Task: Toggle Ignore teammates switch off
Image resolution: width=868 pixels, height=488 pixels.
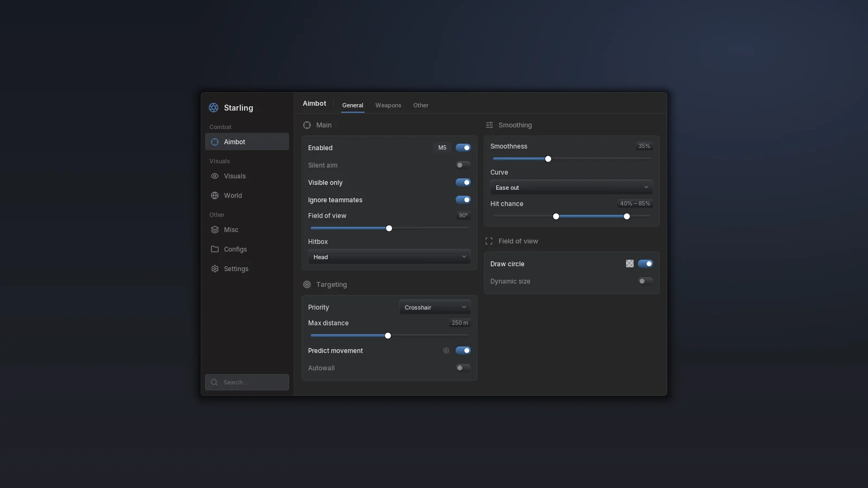Action: pyautogui.click(x=463, y=200)
